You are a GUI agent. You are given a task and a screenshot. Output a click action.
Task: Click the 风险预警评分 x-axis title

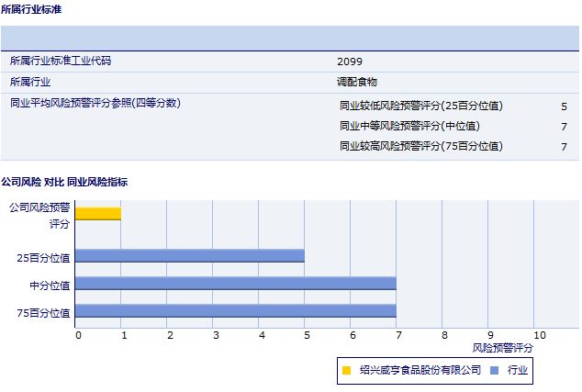pos(502,348)
